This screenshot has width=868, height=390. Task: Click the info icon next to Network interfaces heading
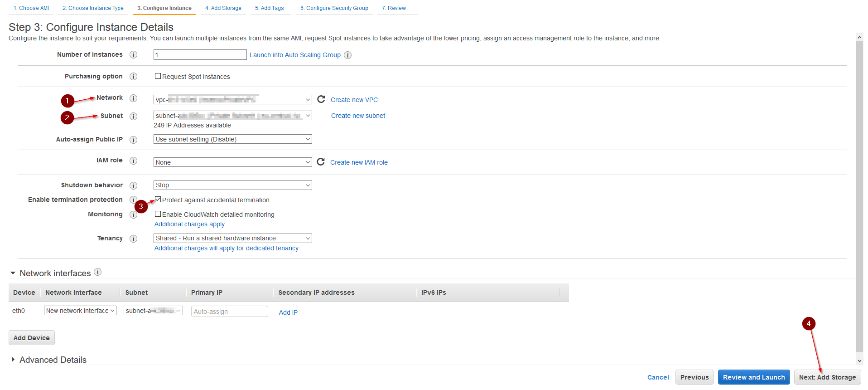tap(97, 272)
